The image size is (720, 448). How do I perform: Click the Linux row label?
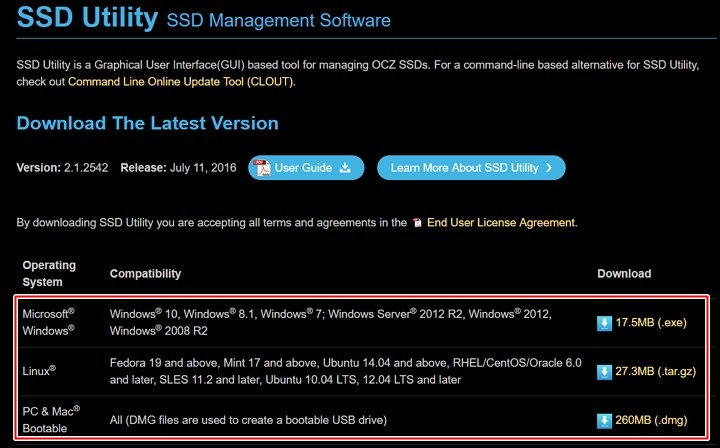tap(39, 370)
